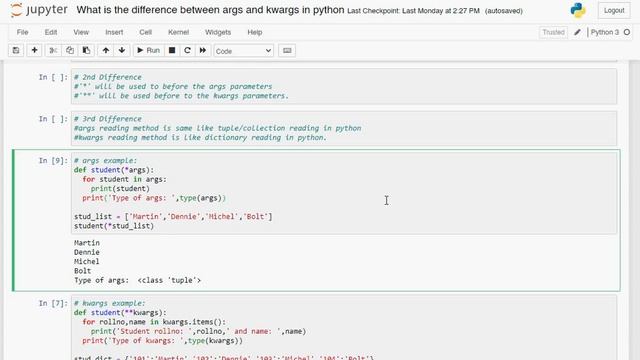Open the Kernel menu
640x360 pixels.
point(178,32)
